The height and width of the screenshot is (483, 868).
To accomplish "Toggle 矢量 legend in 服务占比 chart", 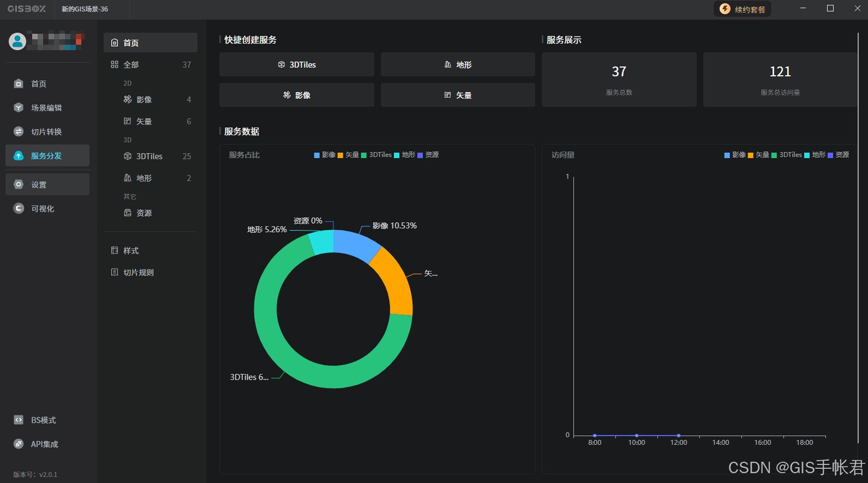I will point(349,155).
